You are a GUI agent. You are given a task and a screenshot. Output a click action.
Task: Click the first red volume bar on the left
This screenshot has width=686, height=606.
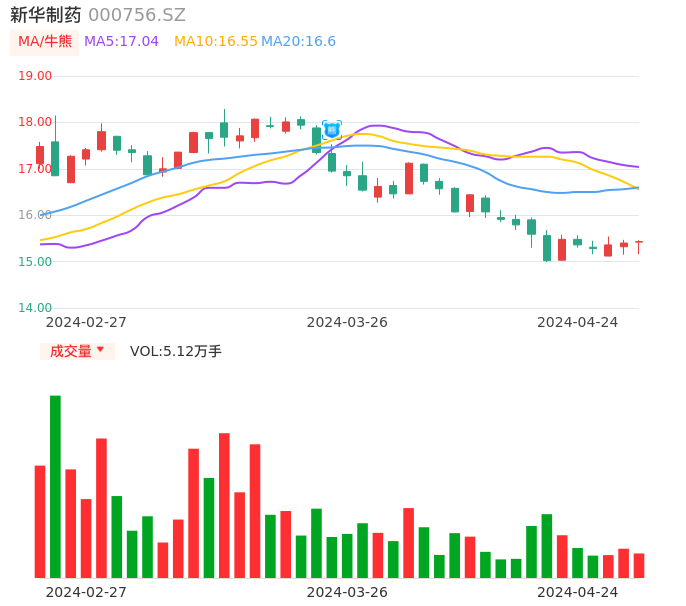tap(40, 522)
